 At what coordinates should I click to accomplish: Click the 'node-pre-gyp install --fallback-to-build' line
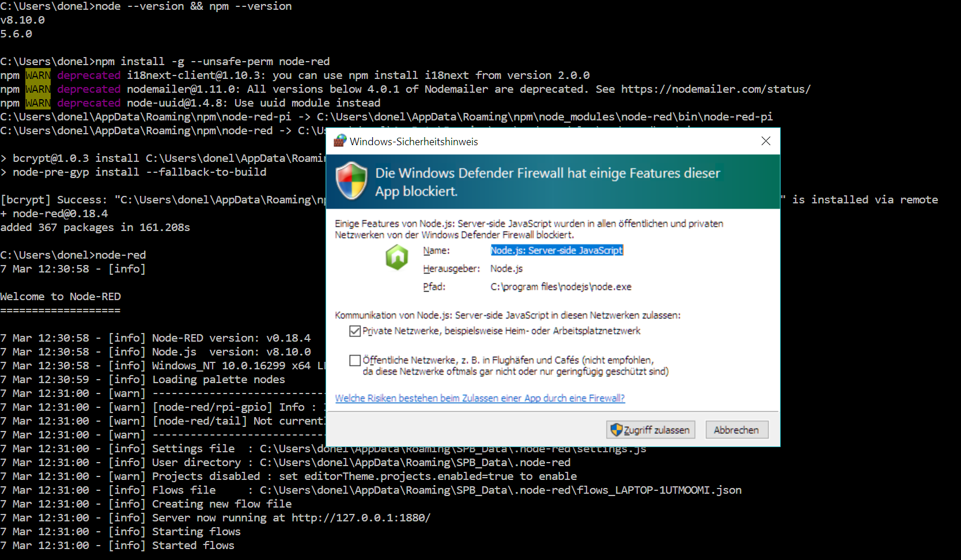[133, 172]
